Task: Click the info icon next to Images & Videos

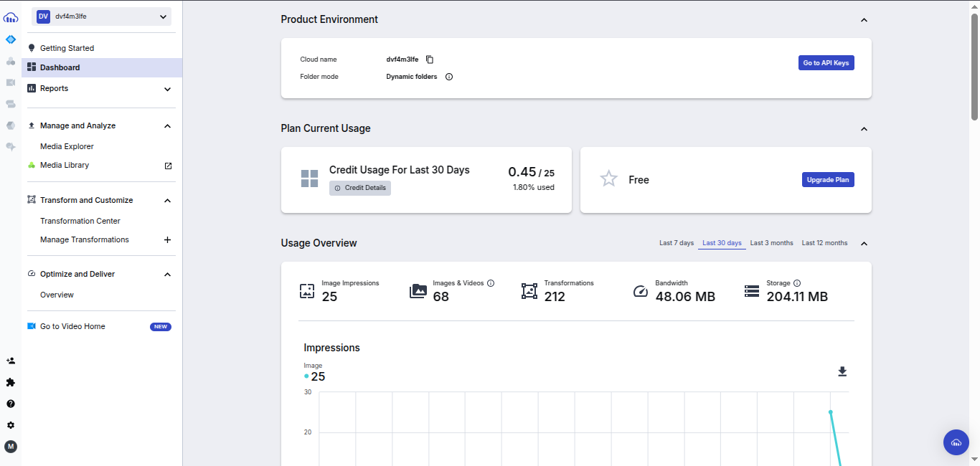Action: (x=491, y=283)
